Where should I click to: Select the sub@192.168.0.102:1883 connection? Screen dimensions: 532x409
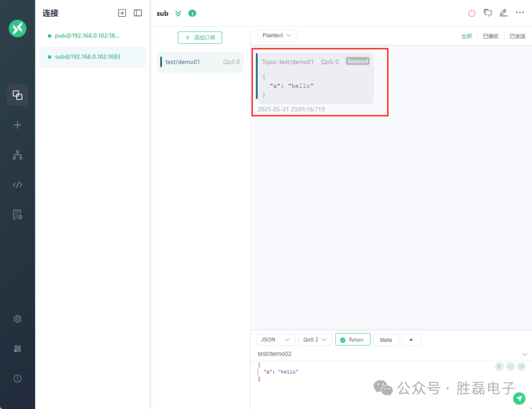click(x=92, y=57)
